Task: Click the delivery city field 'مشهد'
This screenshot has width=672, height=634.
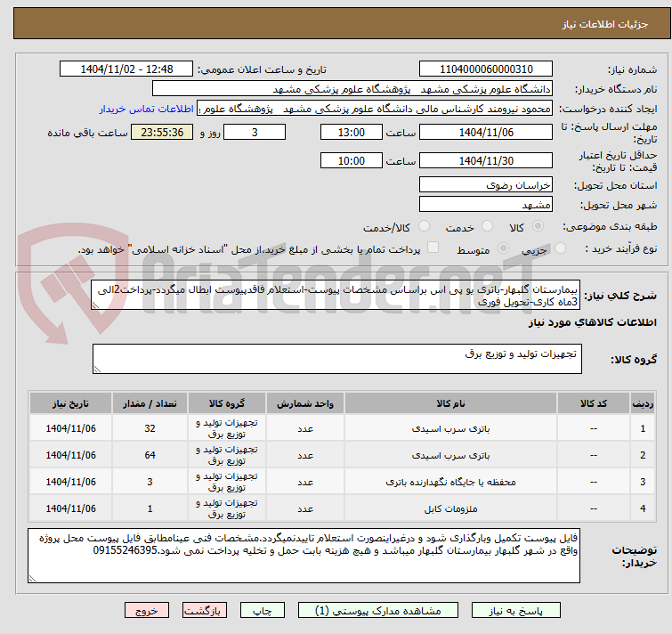Action: click(x=486, y=205)
